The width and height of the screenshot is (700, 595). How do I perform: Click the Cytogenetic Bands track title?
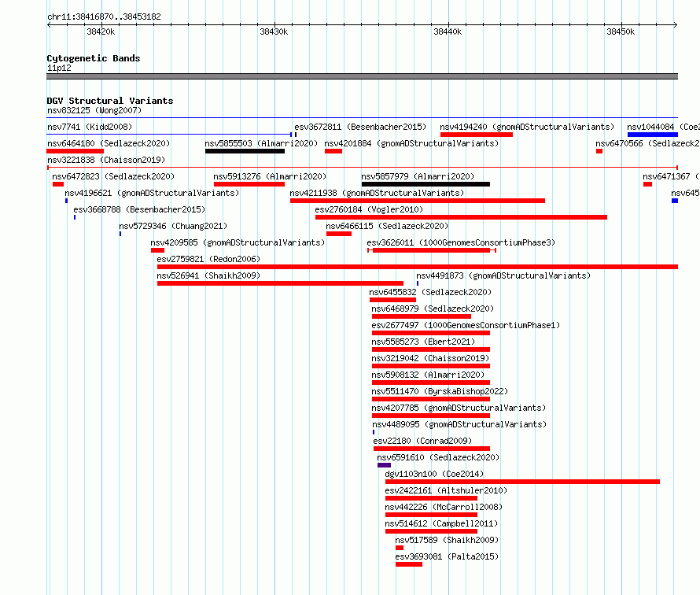(x=94, y=58)
